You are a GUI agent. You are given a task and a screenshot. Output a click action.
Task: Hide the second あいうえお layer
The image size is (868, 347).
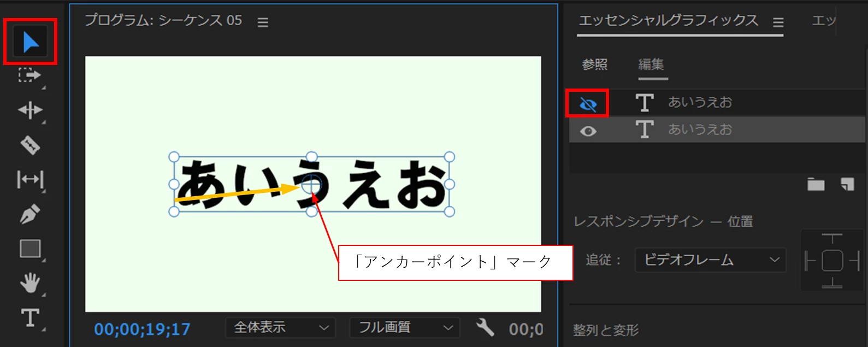pyautogui.click(x=588, y=131)
